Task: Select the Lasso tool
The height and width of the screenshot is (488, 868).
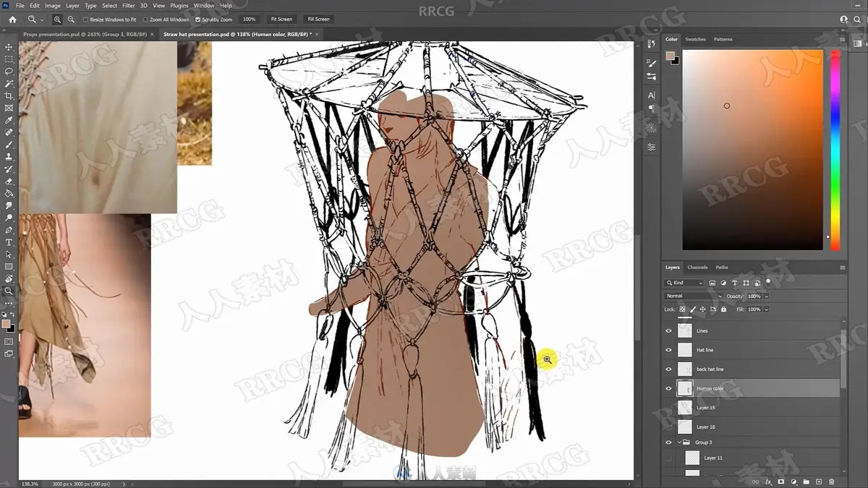Action: 9,72
